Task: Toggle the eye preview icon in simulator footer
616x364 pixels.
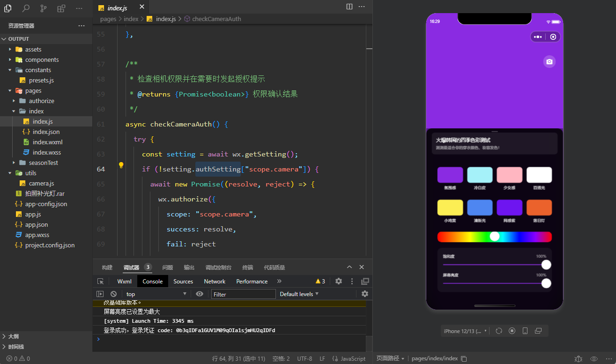Action: tap(594, 358)
